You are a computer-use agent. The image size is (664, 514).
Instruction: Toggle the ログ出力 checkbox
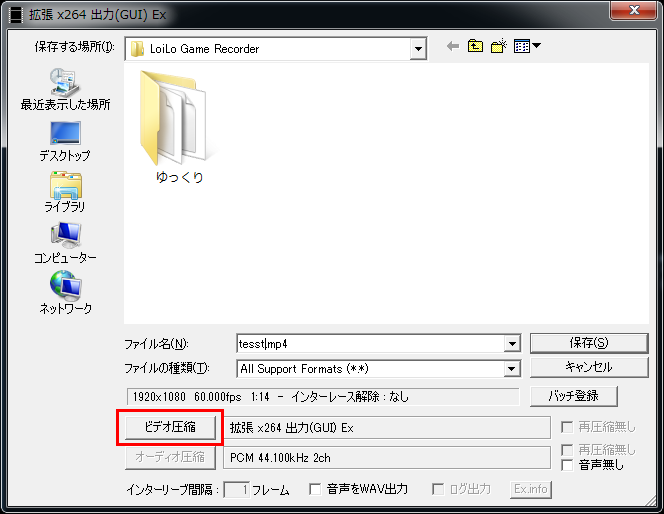coord(438,489)
